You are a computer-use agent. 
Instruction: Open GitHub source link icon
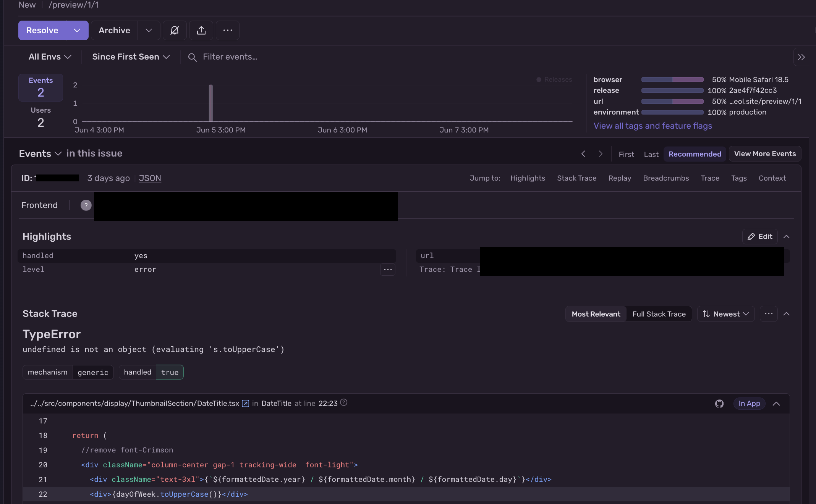tap(719, 404)
